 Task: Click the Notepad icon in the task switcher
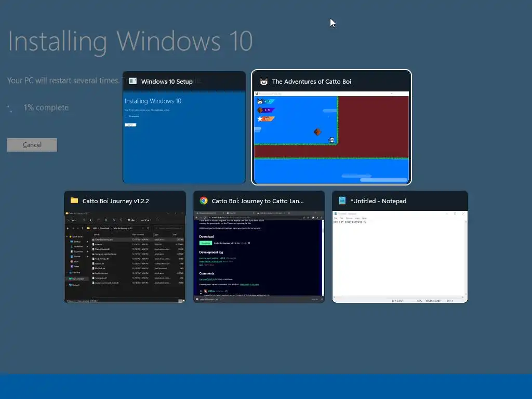[x=342, y=201]
